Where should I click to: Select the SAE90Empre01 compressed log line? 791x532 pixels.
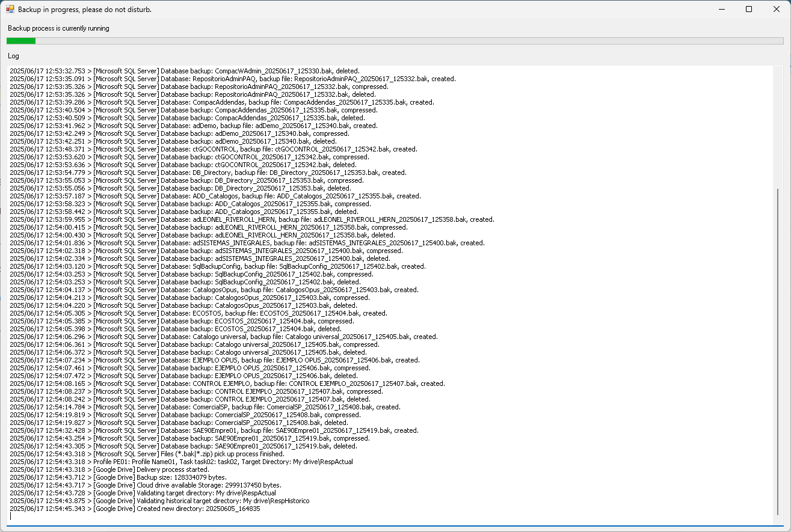[190, 438]
